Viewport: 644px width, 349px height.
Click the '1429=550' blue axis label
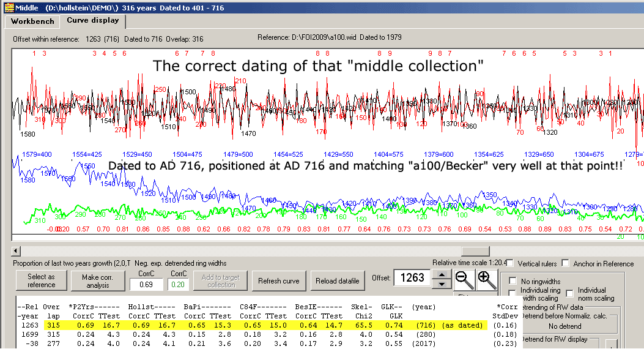(338, 154)
